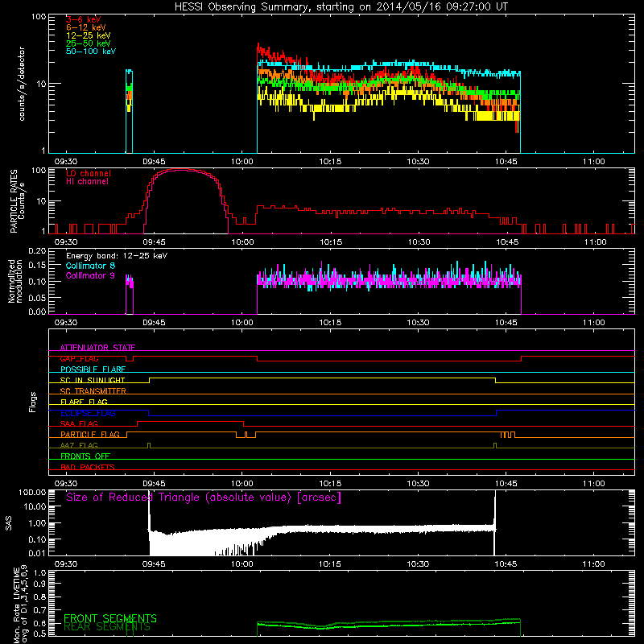Click the PARTICLE_FLAG label
The width and height of the screenshot is (644, 644).
(90, 435)
